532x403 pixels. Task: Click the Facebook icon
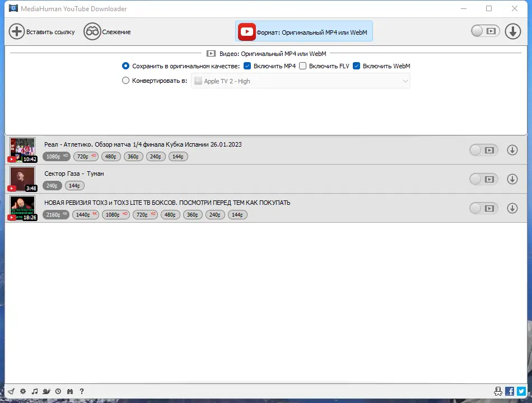point(510,391)
